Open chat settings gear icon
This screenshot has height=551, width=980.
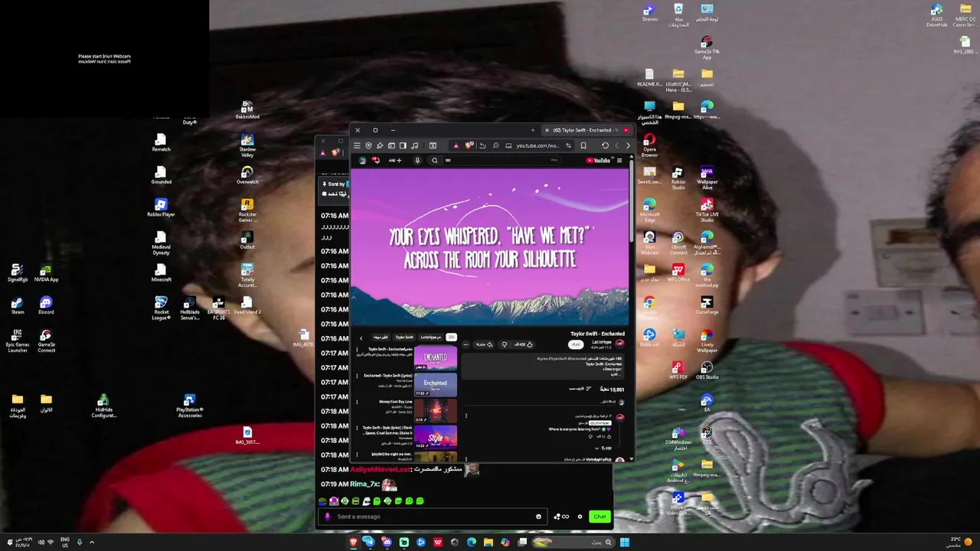pyautogui.click(x=580, y=517)
